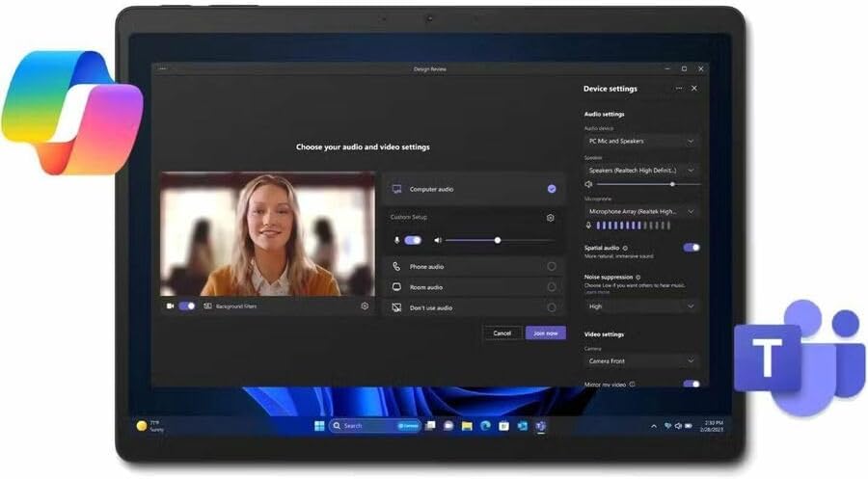Open the Camera Front dropdown

pos(641,360)
